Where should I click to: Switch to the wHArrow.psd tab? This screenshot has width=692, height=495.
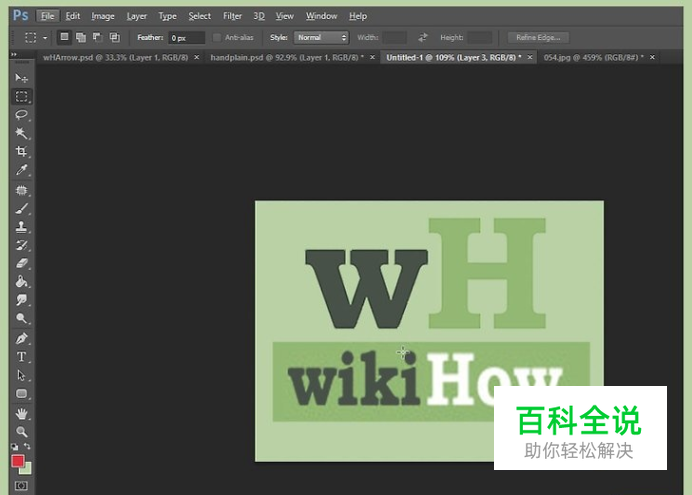point(116,57)
